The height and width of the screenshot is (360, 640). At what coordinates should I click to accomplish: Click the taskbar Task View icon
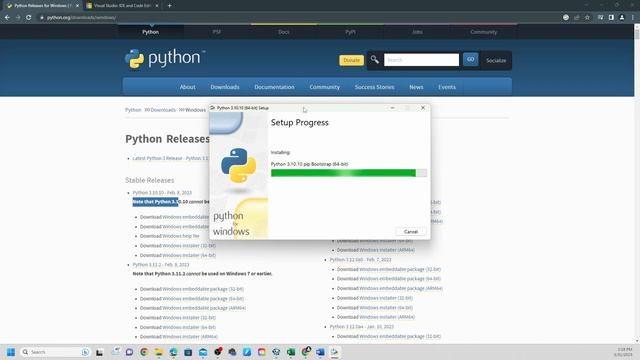point(99,352)
